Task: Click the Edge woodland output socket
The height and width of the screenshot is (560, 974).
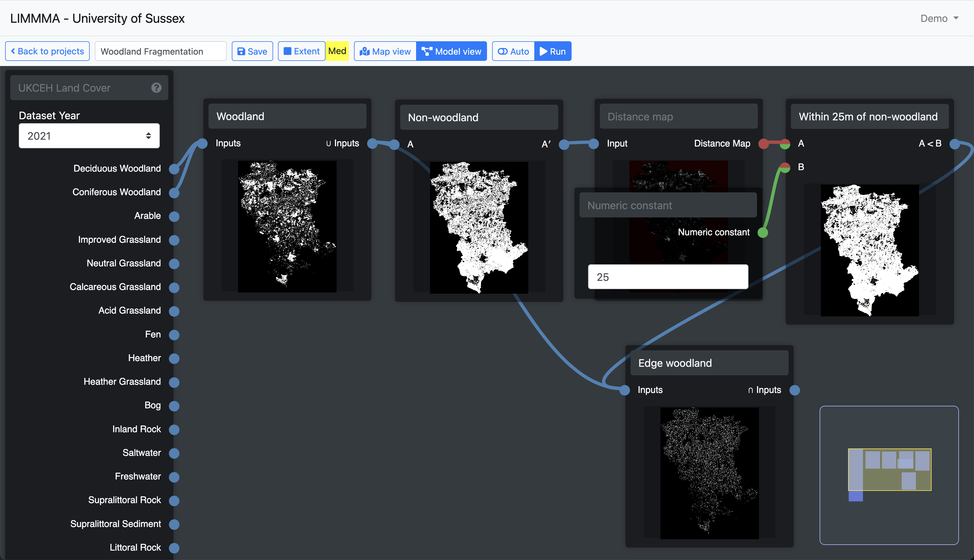Action: pyautogui.click(x=794, y=390)
